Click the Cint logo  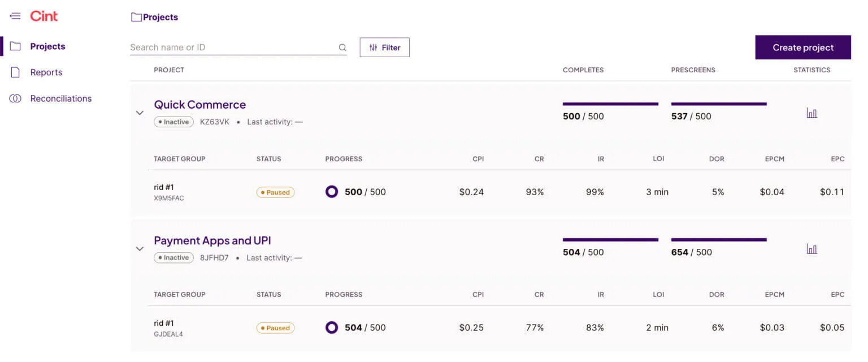click(44, 16)
